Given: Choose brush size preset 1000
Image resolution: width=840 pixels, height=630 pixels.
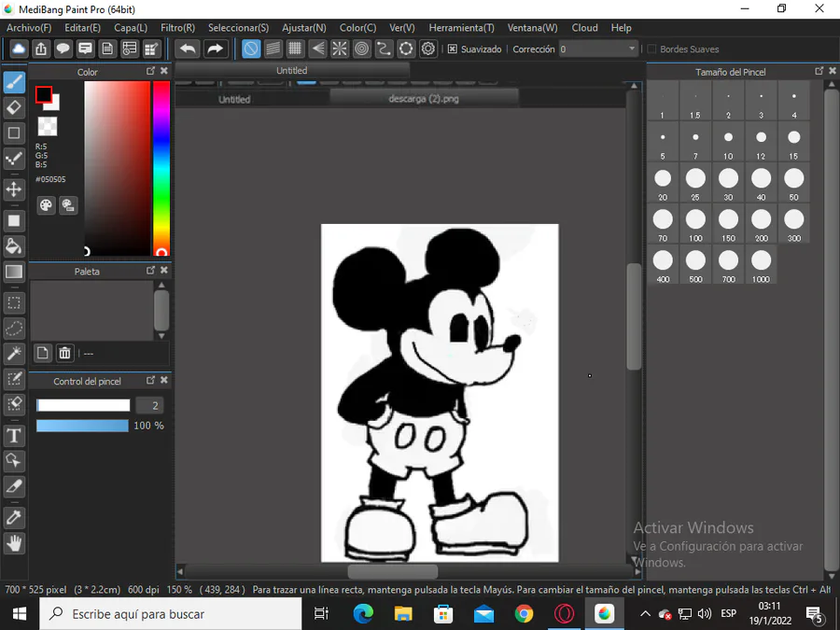Looking at the screenshot, I should tap(761, 265).
